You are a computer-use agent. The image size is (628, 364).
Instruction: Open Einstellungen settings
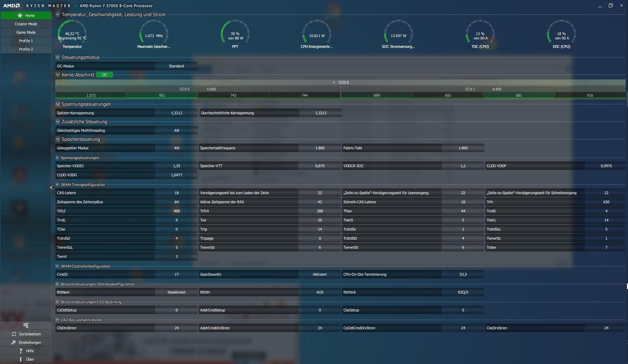(26, 342)
